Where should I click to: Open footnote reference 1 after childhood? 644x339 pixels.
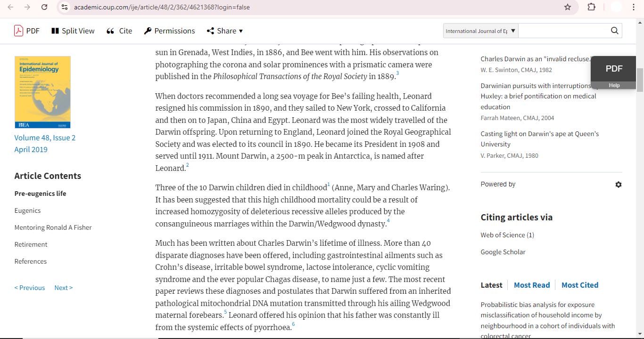[x=329, y=185]
